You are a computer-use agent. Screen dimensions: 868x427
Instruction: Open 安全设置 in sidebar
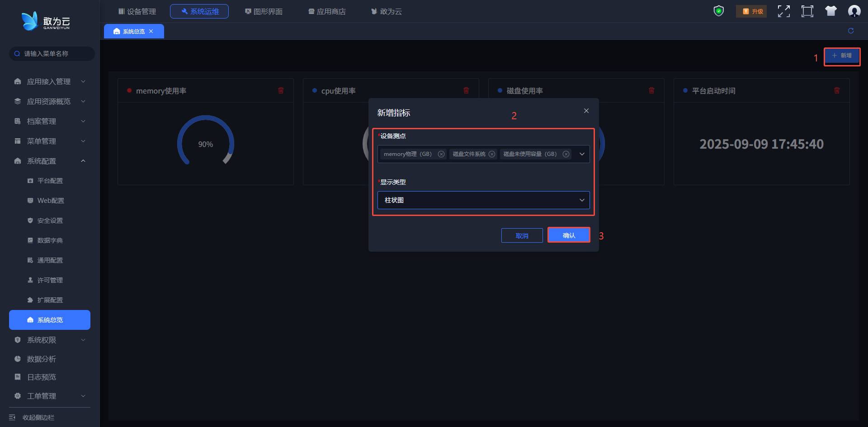coord(50,221)
